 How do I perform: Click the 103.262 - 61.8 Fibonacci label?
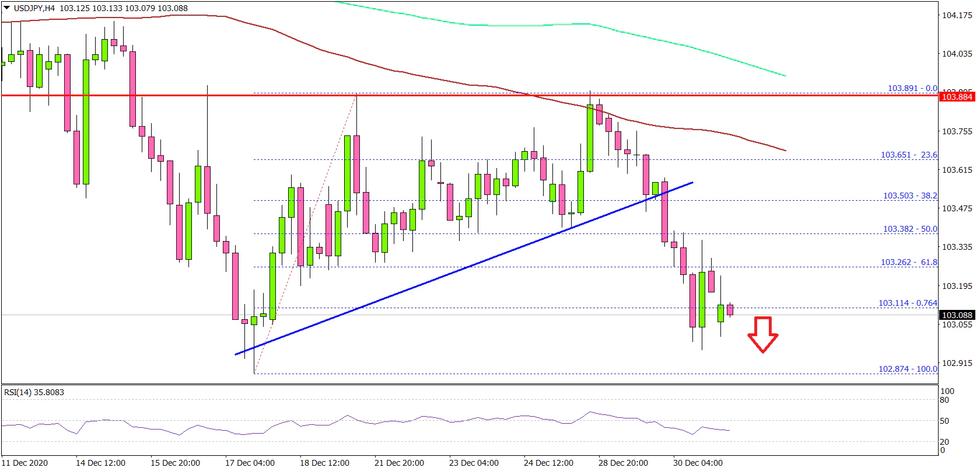click(909, 262)
